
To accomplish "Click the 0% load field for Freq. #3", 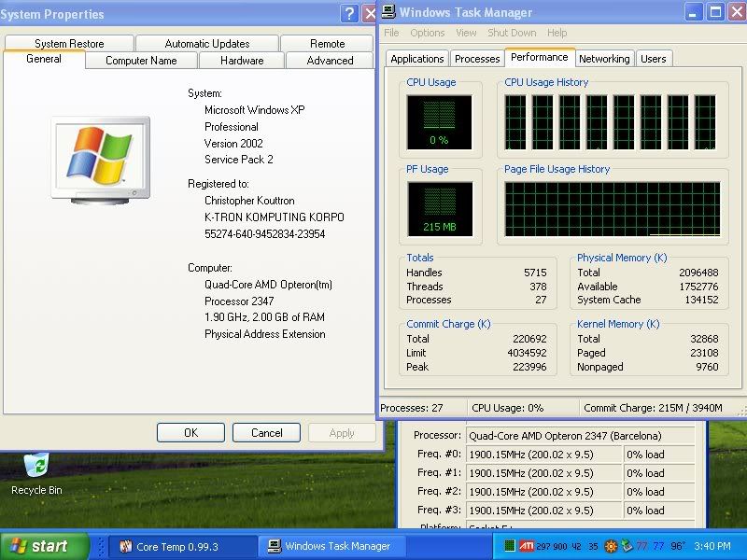I will [659, 510].
